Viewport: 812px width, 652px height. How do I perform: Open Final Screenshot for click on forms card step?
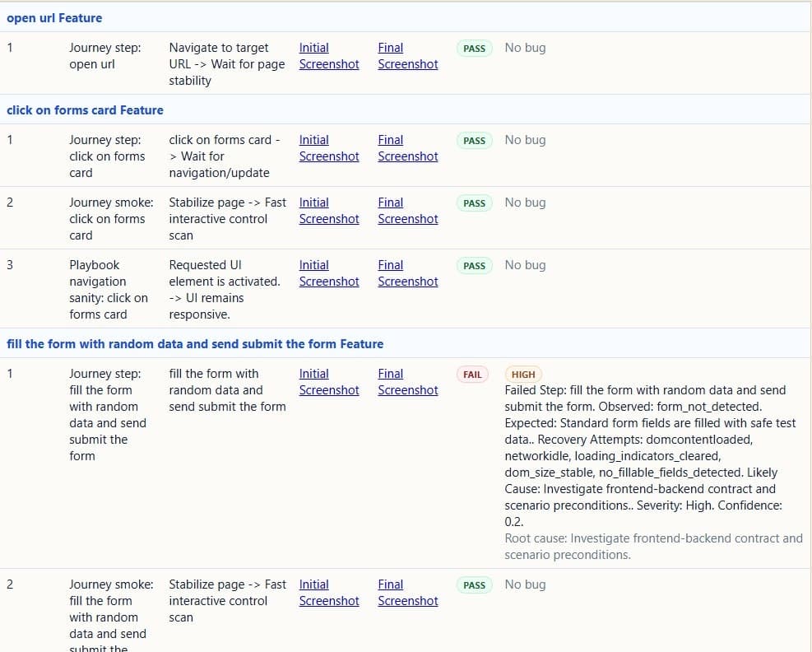point(407,148)
